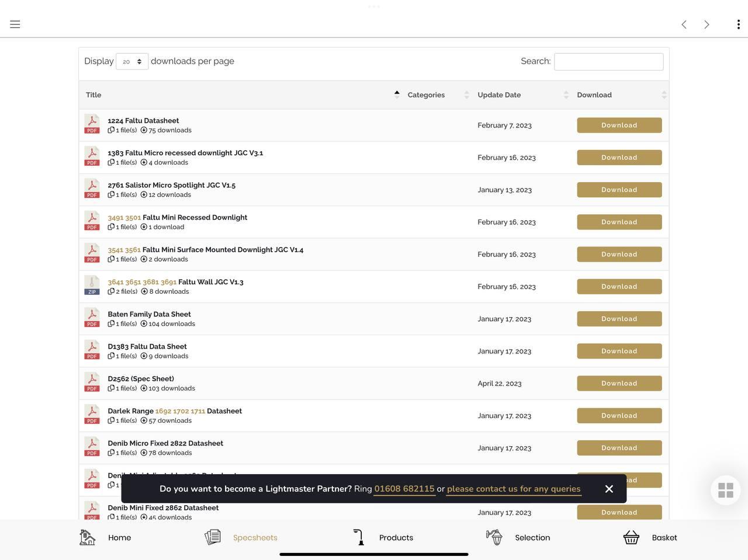Screen dimensions: 748x560
Task: Click PDF icon for Denib Mini Fixed 2862
Action: (92, 510)
